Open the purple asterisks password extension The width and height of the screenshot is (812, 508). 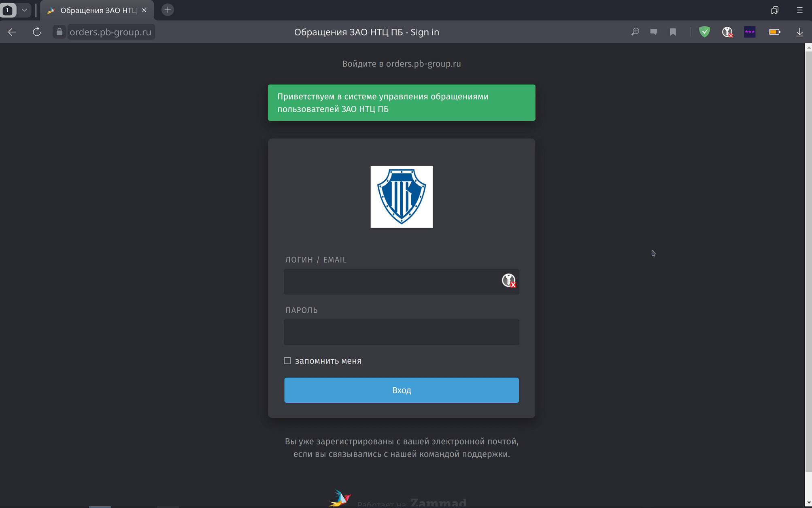point(750,32)
